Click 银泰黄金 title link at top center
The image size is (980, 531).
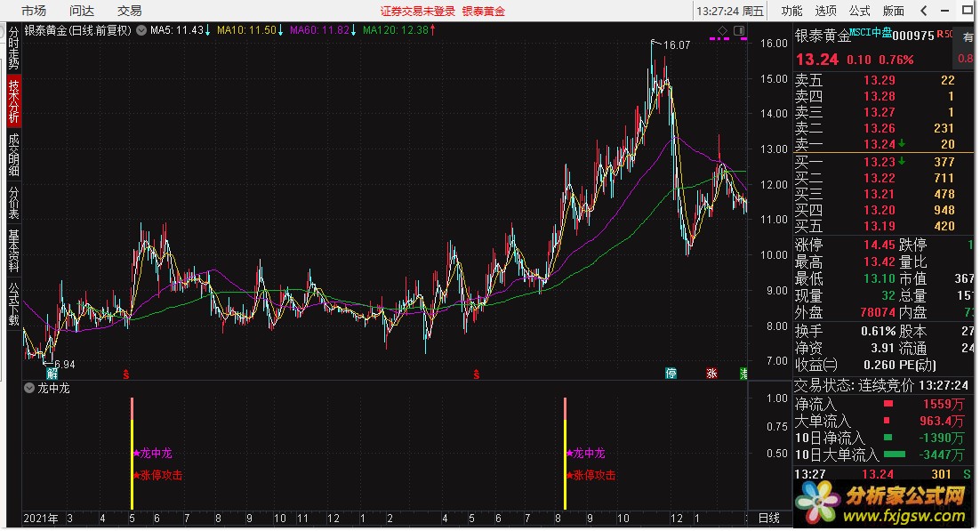click(x=483, y=12)
